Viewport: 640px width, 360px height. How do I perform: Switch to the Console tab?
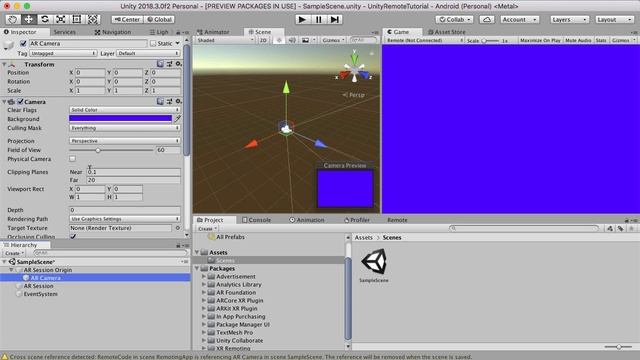click(x=256, y=220)
